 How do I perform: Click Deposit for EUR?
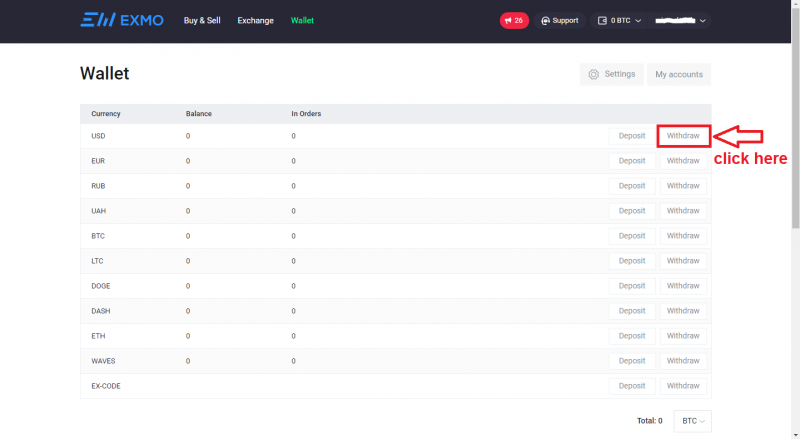click(632, 161)
